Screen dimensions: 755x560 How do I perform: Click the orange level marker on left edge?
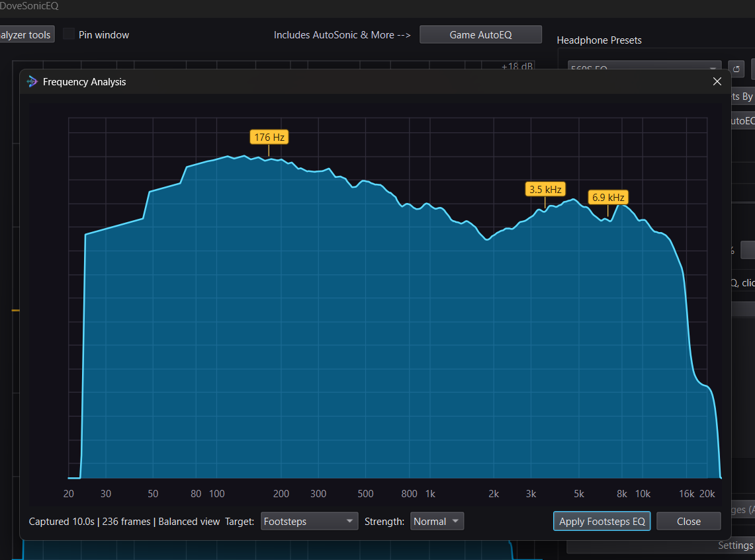[x=15, y=310]
